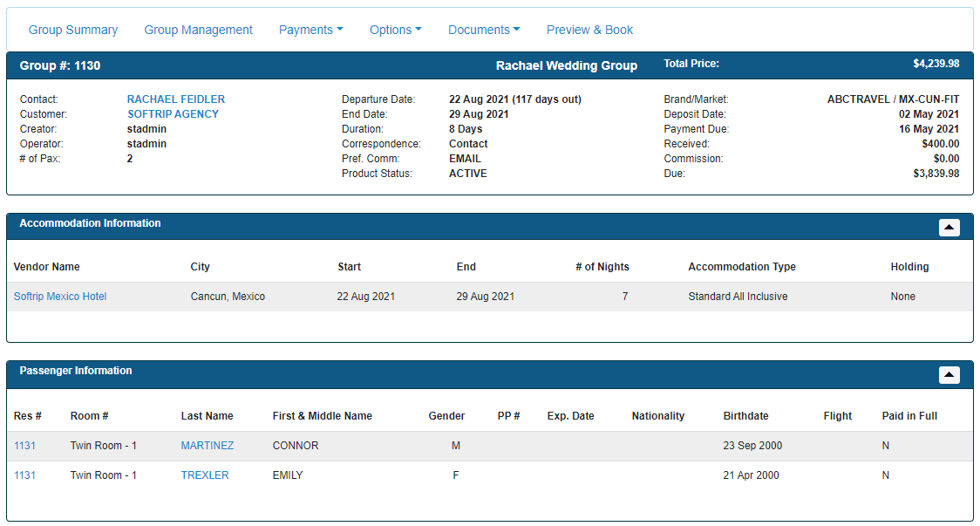Collapse the Accommodation Information panel
The image size is (980, 526).
[x=949, y=228]
